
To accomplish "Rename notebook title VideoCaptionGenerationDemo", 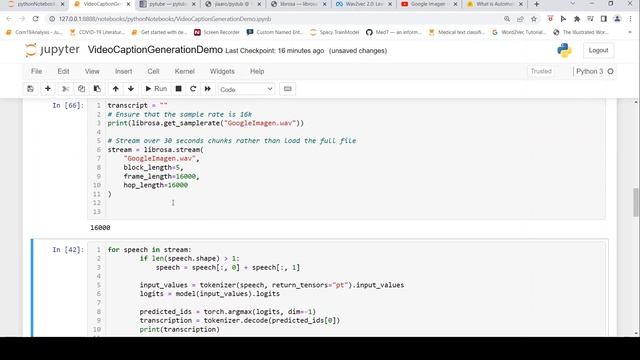I will tap(155, 50).
